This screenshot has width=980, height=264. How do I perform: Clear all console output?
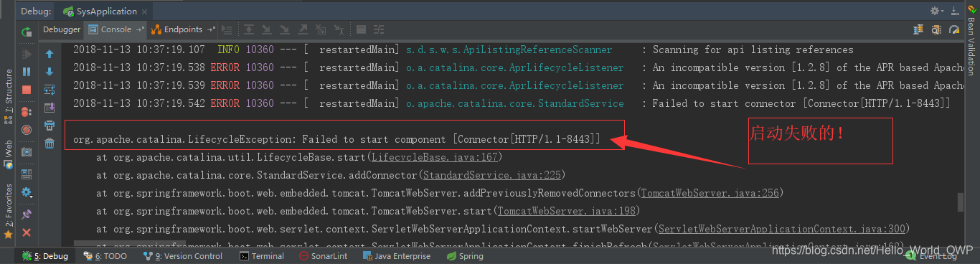pyautogui.click(x=50, y=143)
